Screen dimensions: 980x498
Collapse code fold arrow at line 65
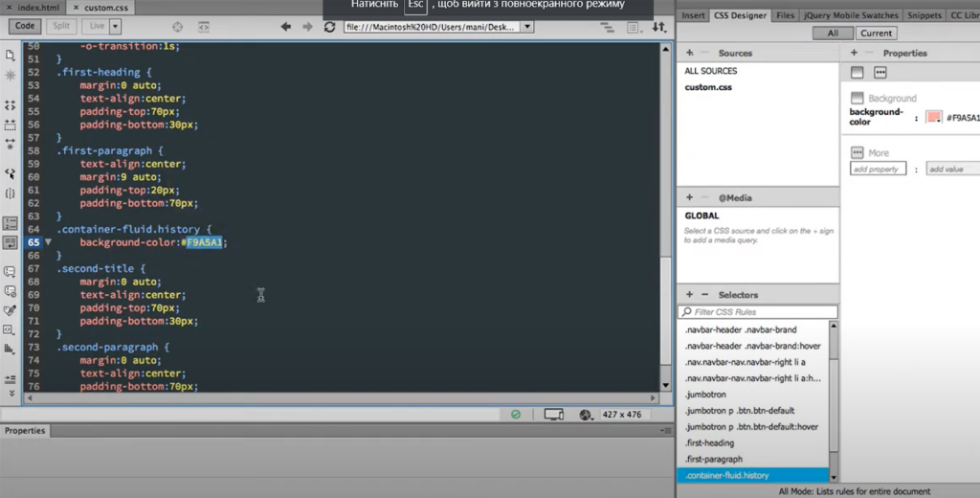coord(48,242)
